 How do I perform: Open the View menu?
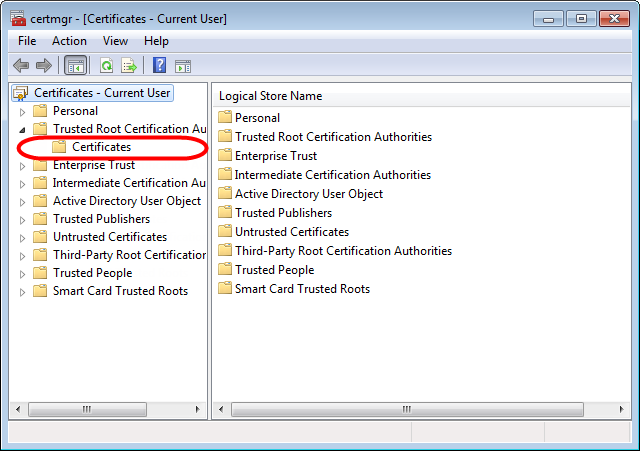(115, 41)
